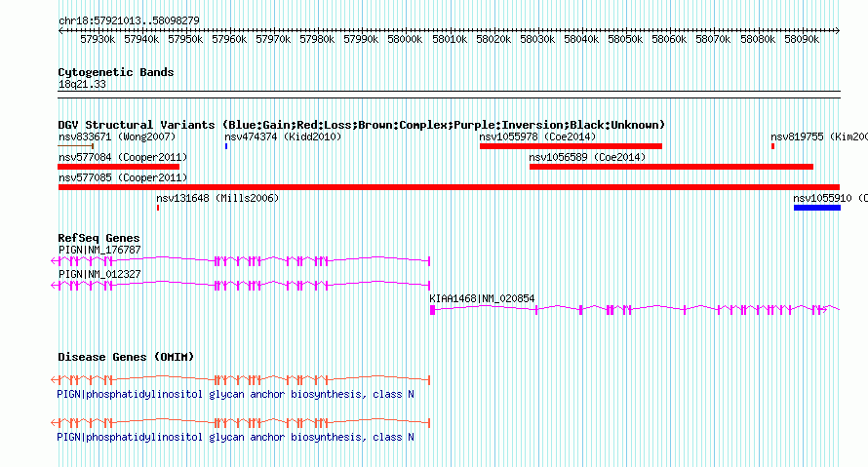Click the second orange OMIM PIGN gene glyph

point(240,423)
